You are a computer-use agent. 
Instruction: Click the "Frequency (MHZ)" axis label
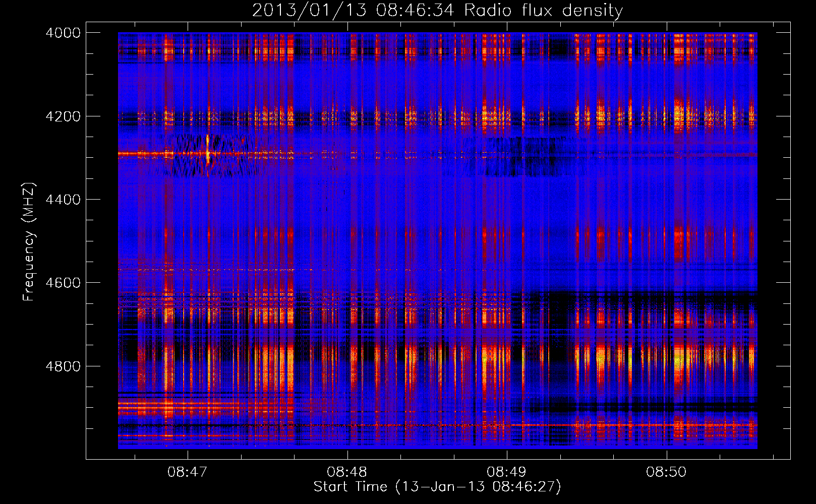pos(29,242)
